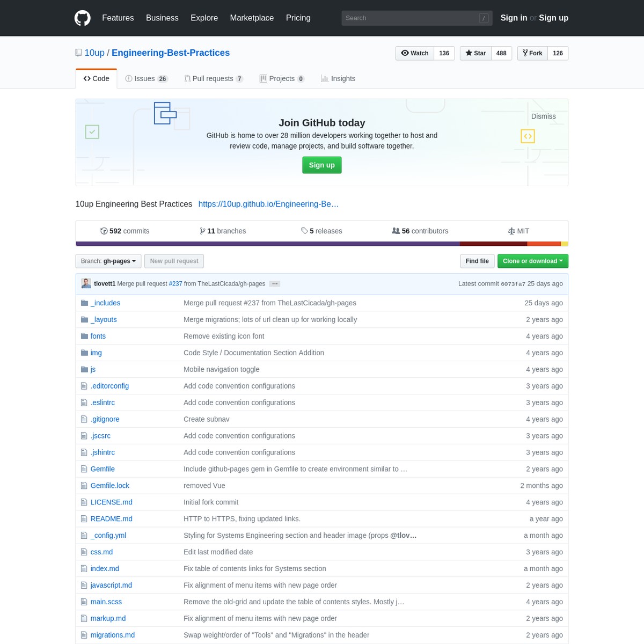Open Pricing in the top navigation
The height and width of the screenshot is (644, 644).
298,18
